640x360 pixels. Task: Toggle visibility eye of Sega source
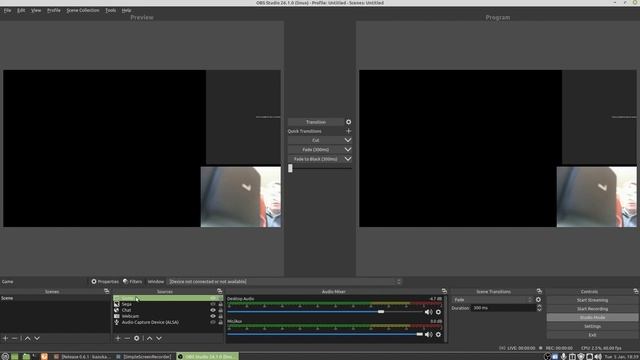[213, 304]
